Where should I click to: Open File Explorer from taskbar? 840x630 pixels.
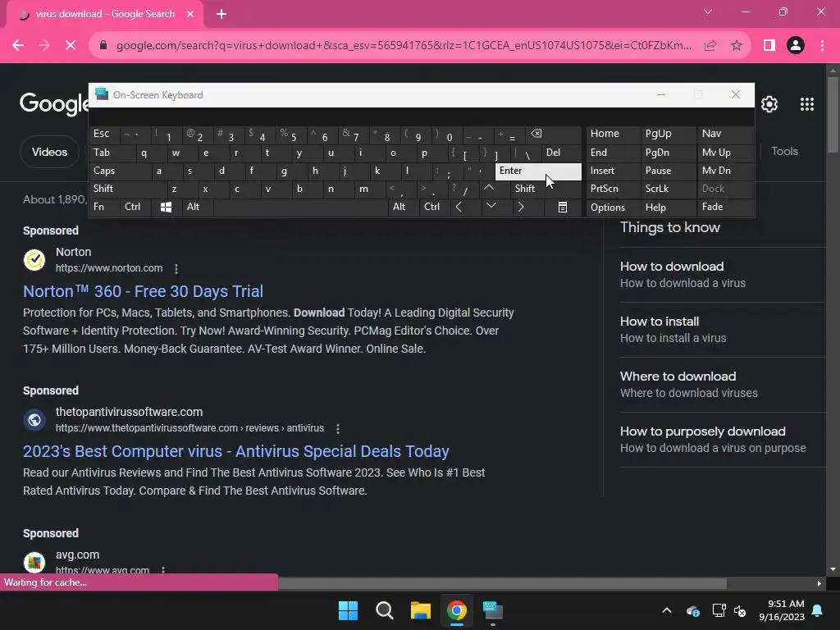coord(421,610)
